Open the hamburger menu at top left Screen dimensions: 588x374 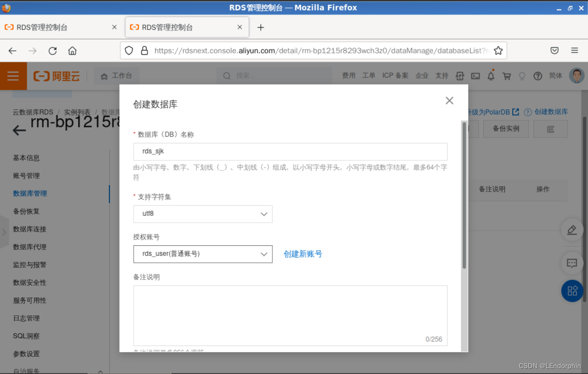pyautogui.click(x=13, y=76)
